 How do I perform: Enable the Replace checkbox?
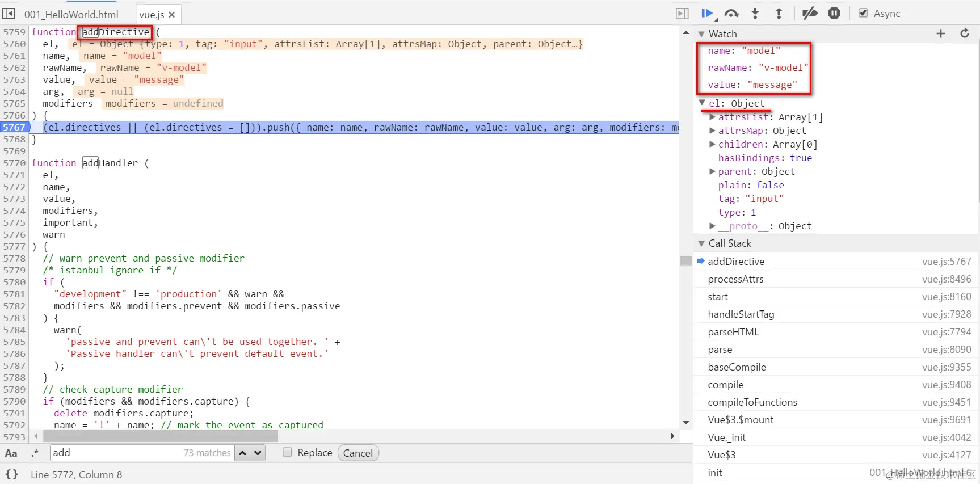coord(287,452)
